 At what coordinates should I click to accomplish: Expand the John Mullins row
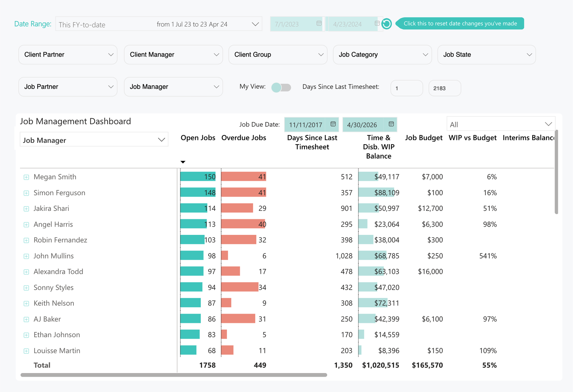pos(26,256)
